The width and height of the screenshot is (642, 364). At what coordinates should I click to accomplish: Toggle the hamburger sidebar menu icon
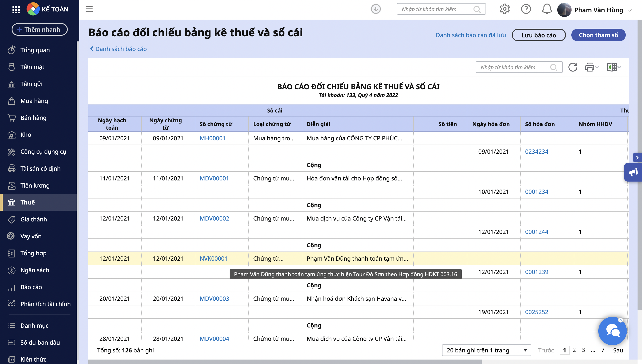pos(89,9)
